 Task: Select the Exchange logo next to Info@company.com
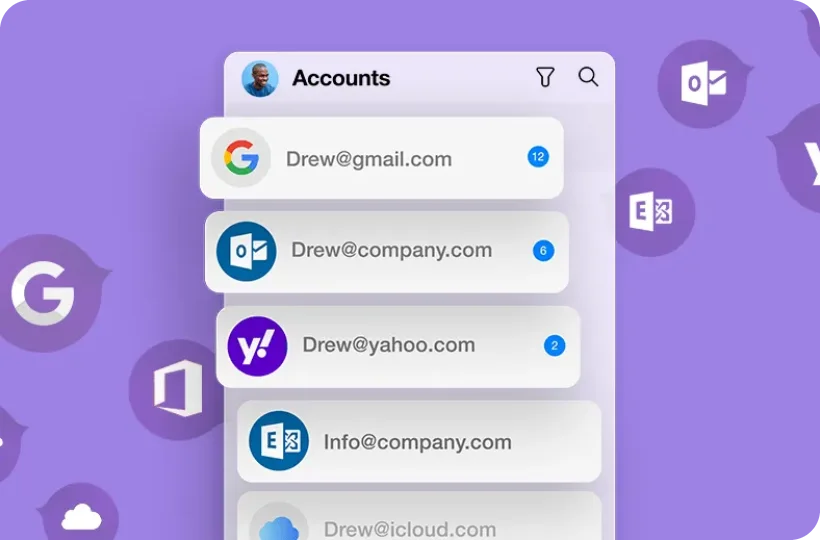point(279,441)
